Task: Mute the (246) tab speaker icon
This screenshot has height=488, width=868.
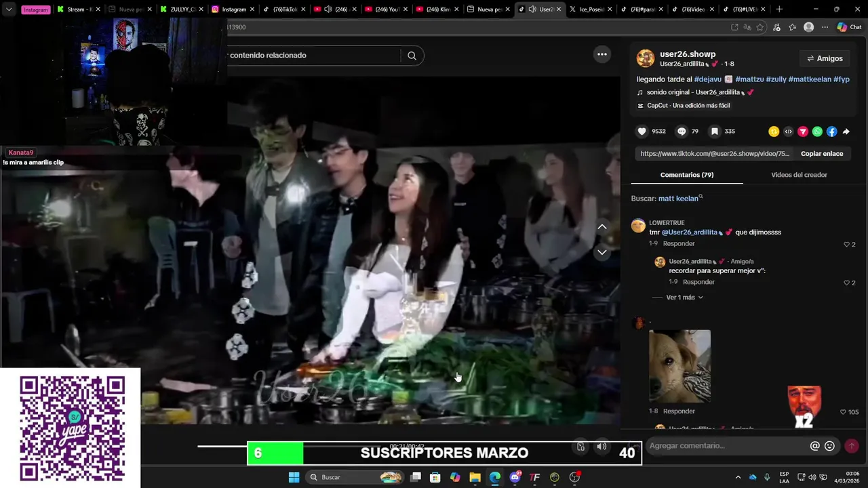Action: click(x=328, y=9)
